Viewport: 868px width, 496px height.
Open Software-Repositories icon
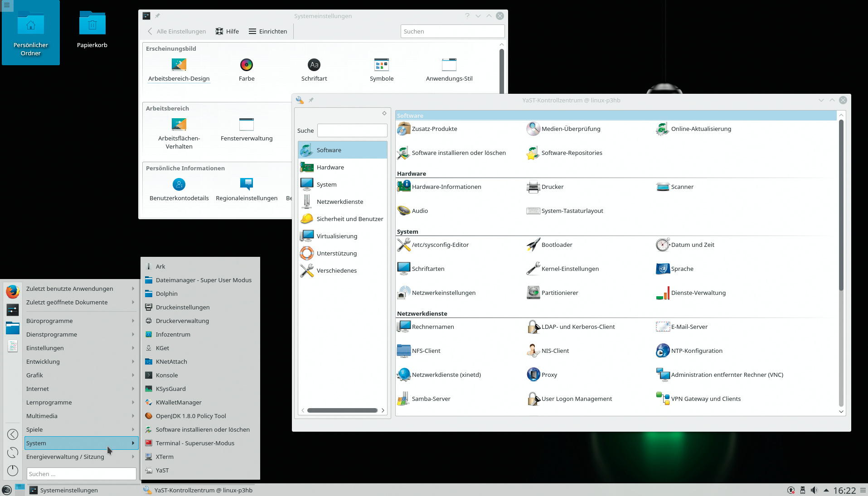pyautogui.click(x=533, y=153)
